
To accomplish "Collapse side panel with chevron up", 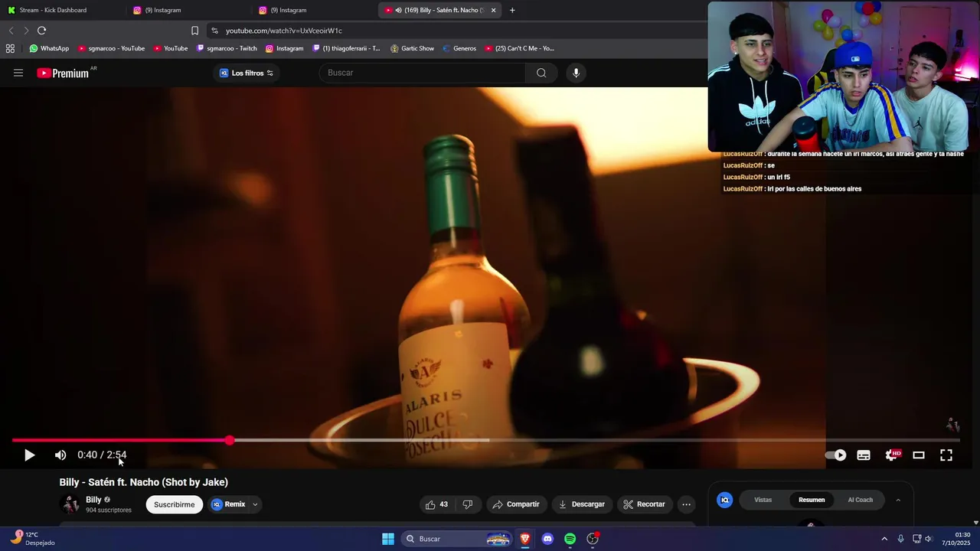I will 898,500.
